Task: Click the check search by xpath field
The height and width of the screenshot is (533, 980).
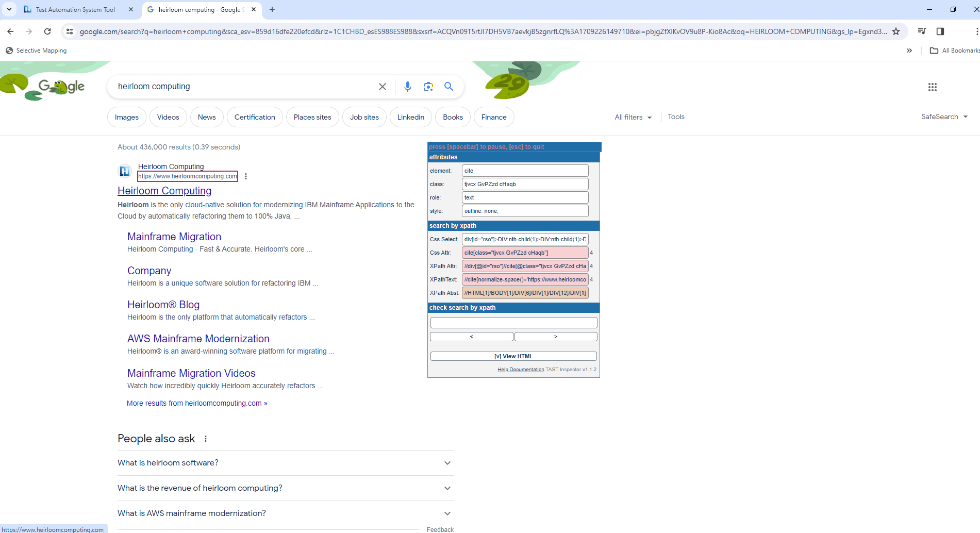Action: (x=513, y=323)
